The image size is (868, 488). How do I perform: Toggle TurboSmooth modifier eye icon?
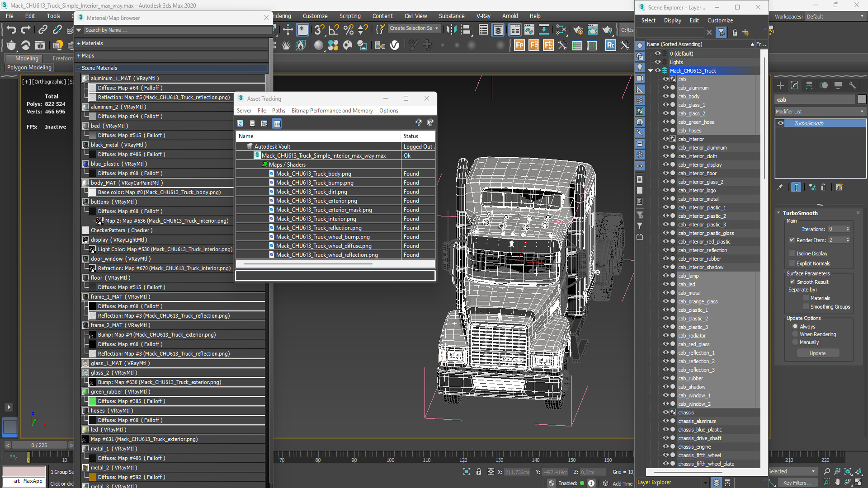(781, 123)
